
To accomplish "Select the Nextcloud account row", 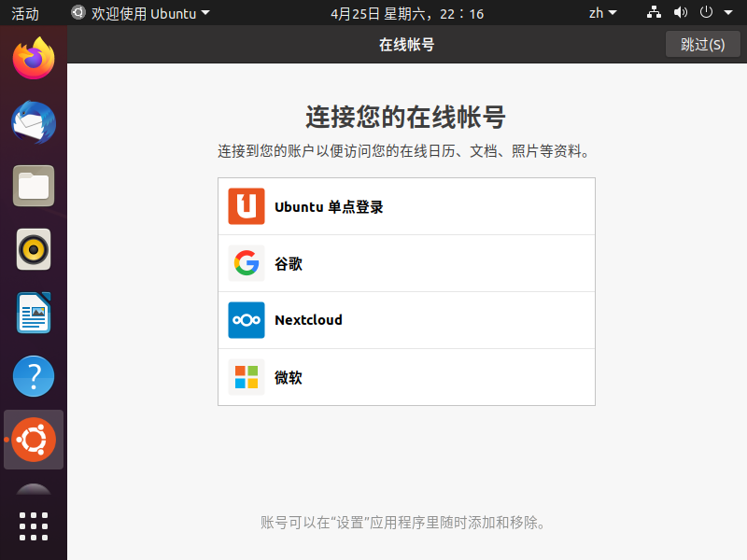I will (x=406, y=320).
